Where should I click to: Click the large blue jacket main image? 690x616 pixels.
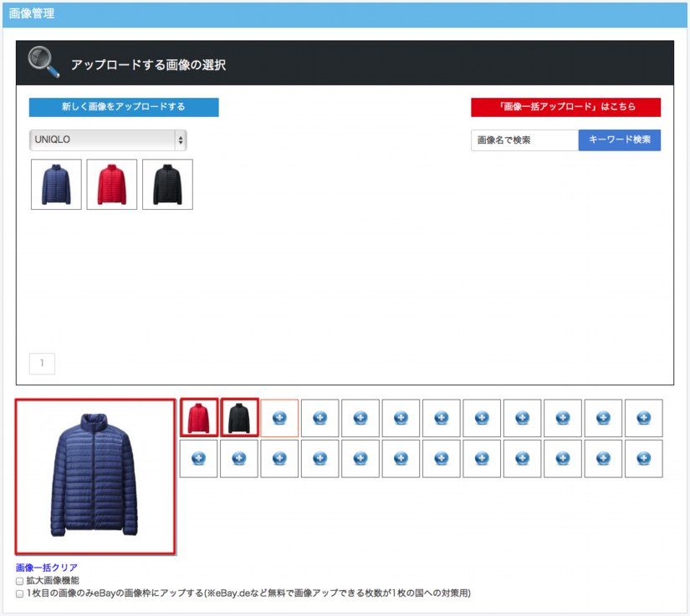(x=95, y=477)
